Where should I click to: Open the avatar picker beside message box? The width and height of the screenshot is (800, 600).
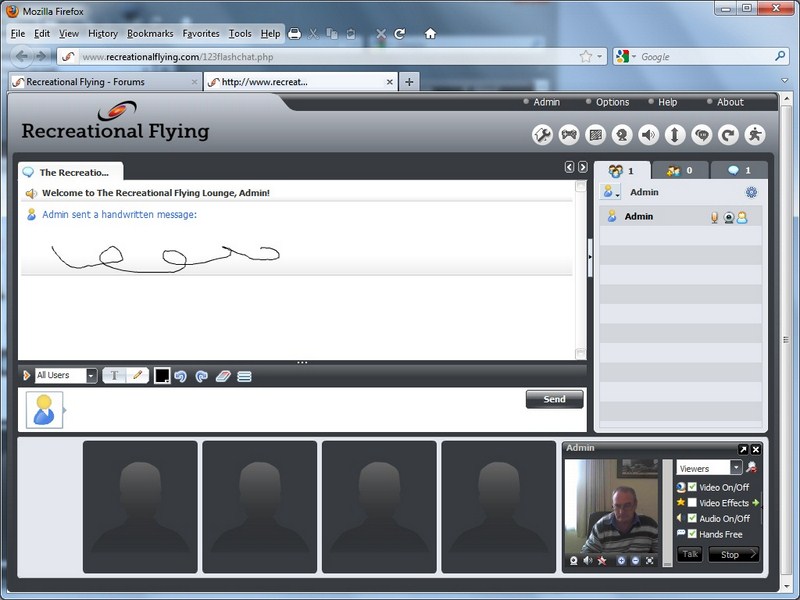[44, 410]
